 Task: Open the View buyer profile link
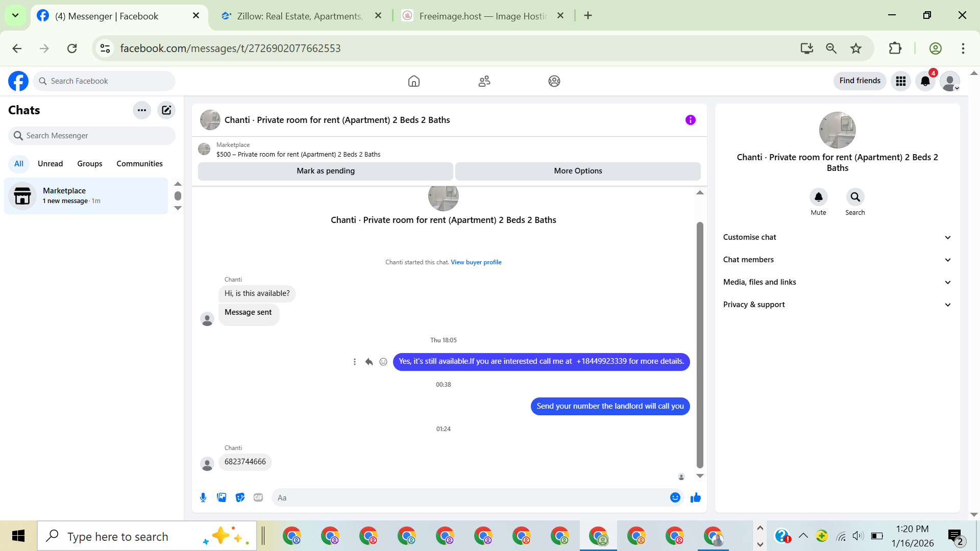pyautogui.click(x=476, y=262)
